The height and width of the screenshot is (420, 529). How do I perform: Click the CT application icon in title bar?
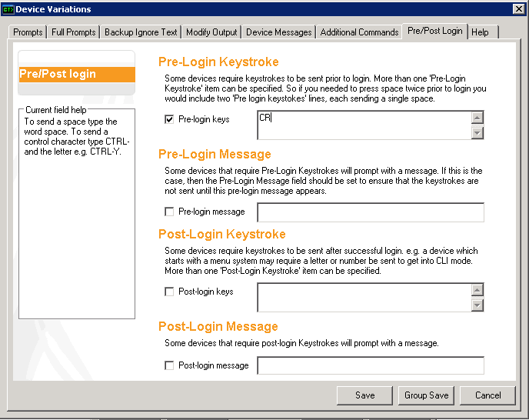[8, 9]
